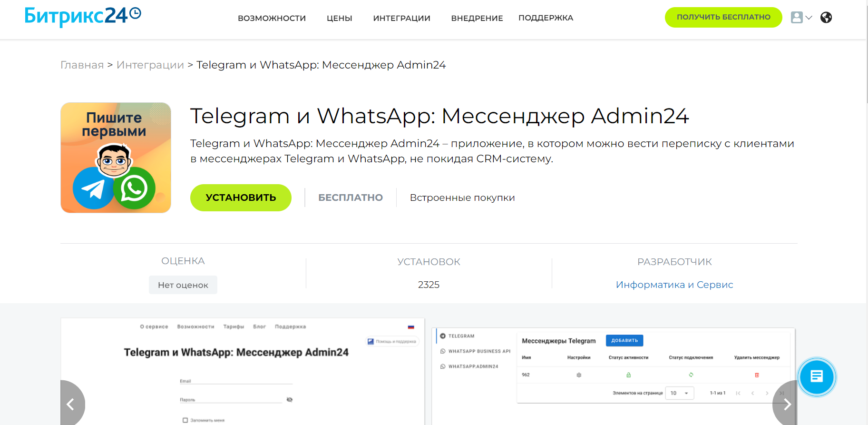Viewport: 868px width, 425px height.
Task: Open the login page screenshot thumbnail
Action: click(x=243, y=371)
